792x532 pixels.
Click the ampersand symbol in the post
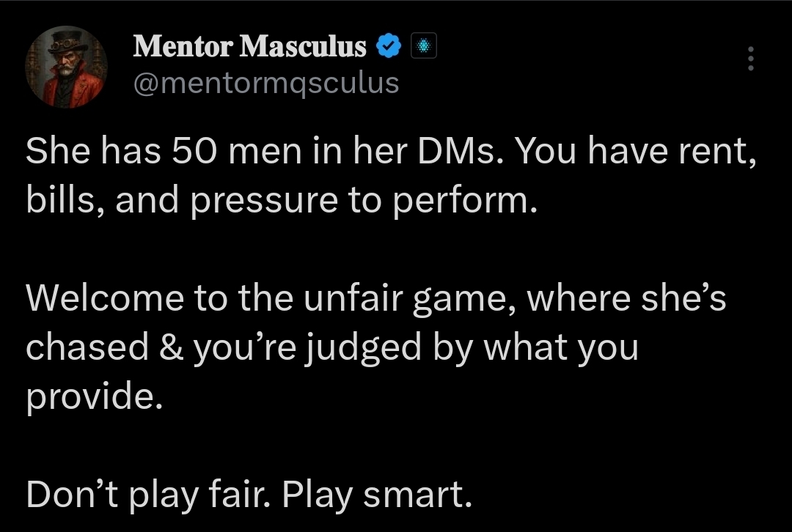171,347
